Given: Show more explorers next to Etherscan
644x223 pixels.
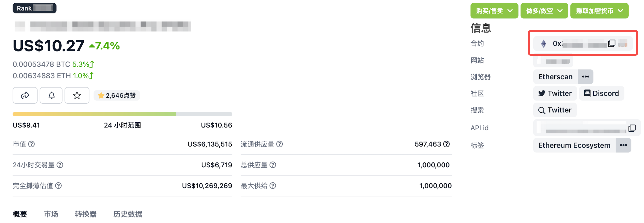Looking at the screenshot, I should click(585, 77).
